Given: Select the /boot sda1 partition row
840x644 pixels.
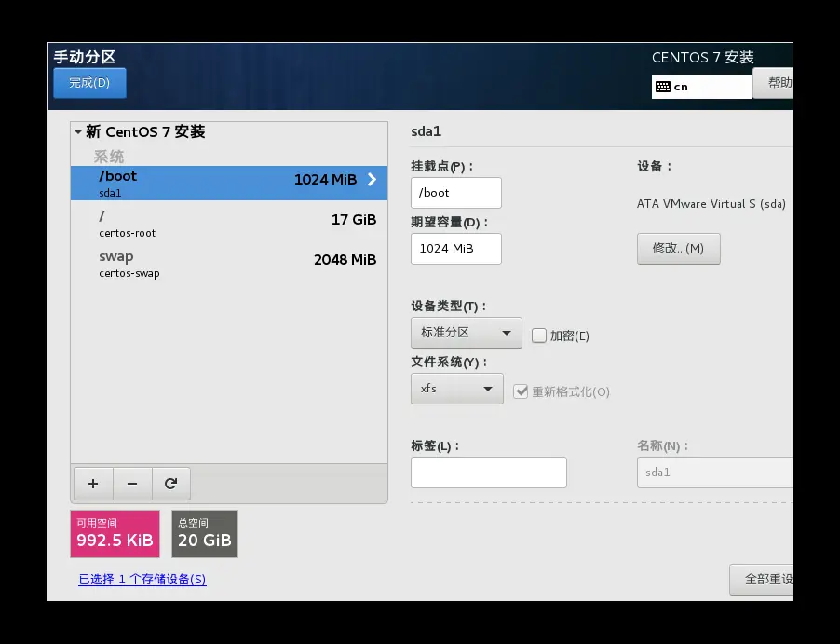Looking at the screenshot, I should [229, 183].
